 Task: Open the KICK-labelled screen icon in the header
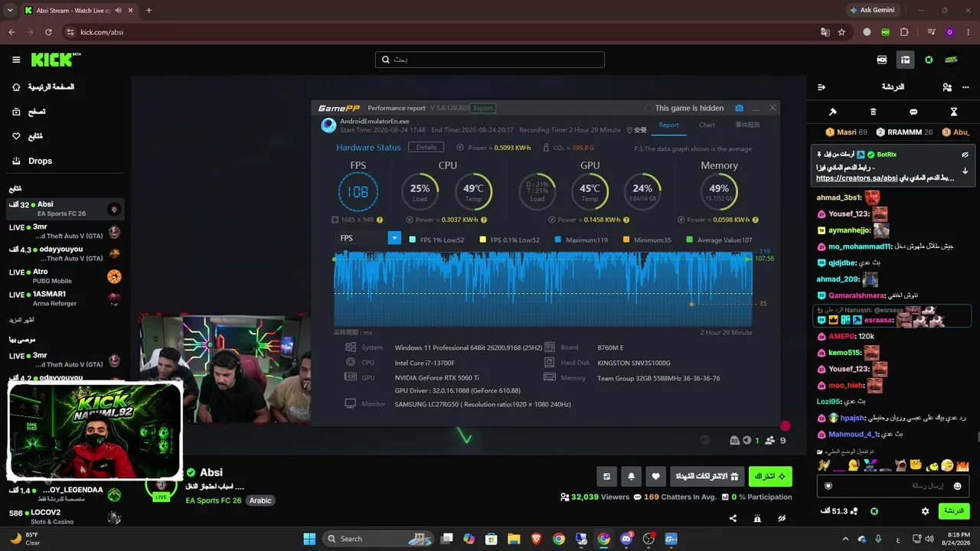click(x=882, y=60)
